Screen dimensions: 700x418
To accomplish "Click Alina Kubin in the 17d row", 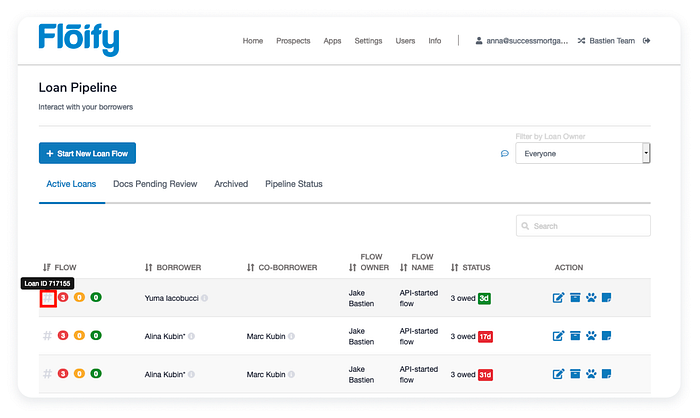I will point(165,336).
